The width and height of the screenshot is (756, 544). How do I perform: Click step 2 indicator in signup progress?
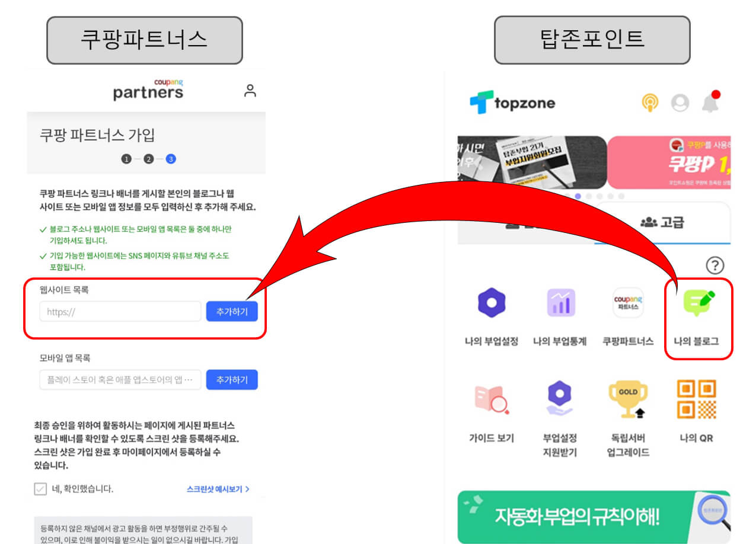click(x=148, y=159)
